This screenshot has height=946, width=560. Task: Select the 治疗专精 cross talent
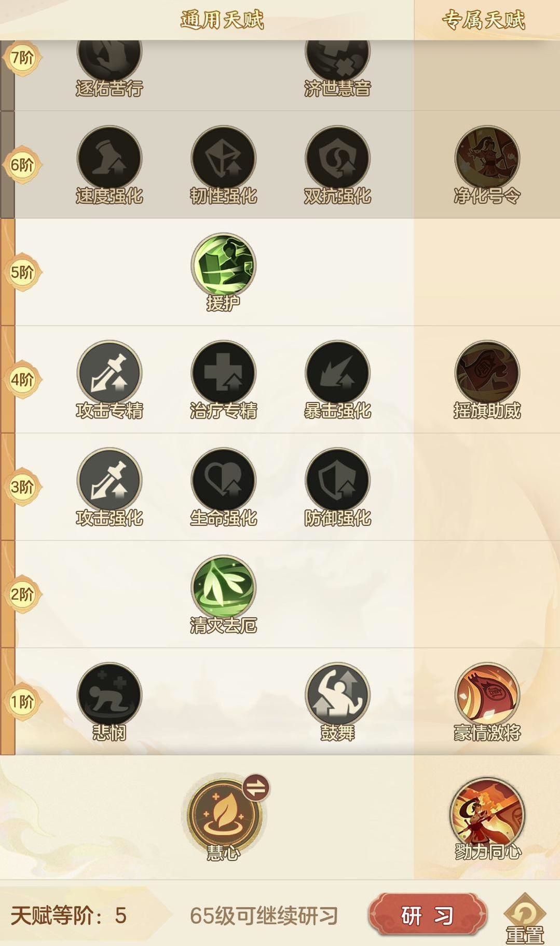tap(223, 373)
